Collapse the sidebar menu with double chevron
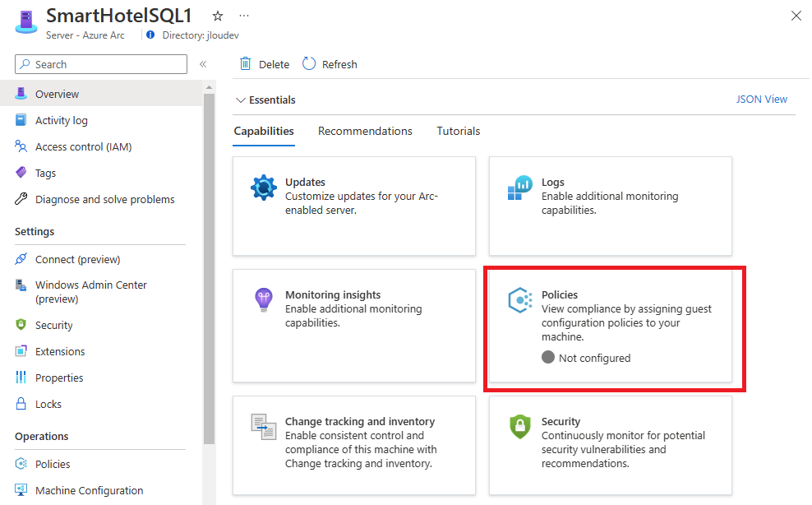This screenshot has height=505, width=812. pyautogui.click(x=203, y=64)
